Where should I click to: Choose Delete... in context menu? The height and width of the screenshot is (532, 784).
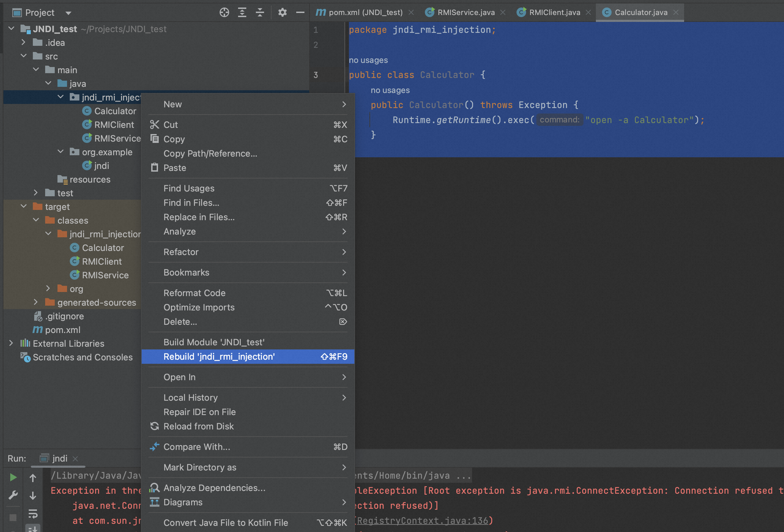(248, 322)
